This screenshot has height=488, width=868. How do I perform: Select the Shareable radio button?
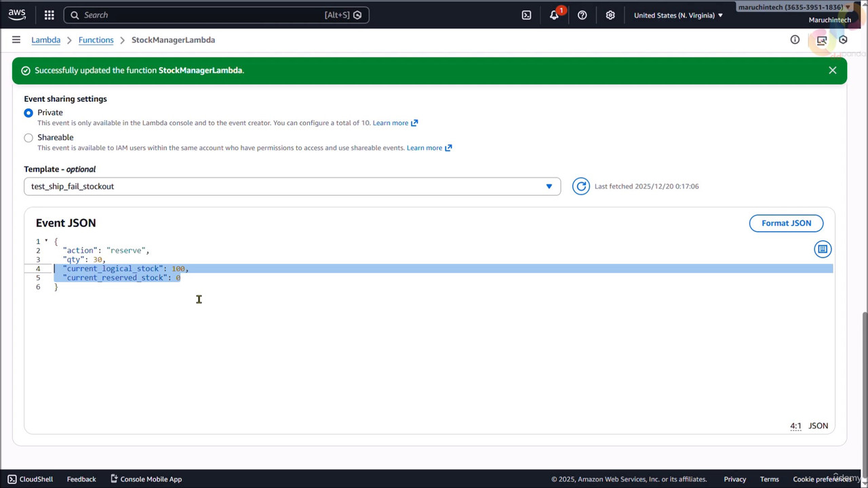(x=28, y=138)
